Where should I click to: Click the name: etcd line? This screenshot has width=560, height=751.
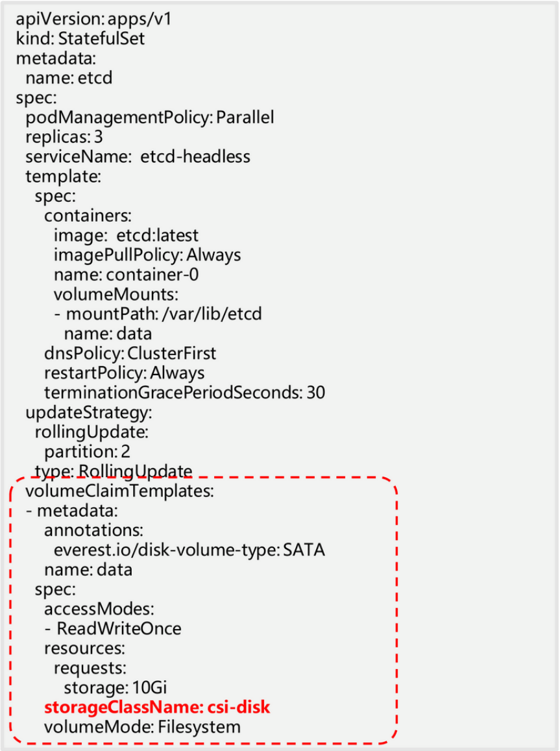69,78
